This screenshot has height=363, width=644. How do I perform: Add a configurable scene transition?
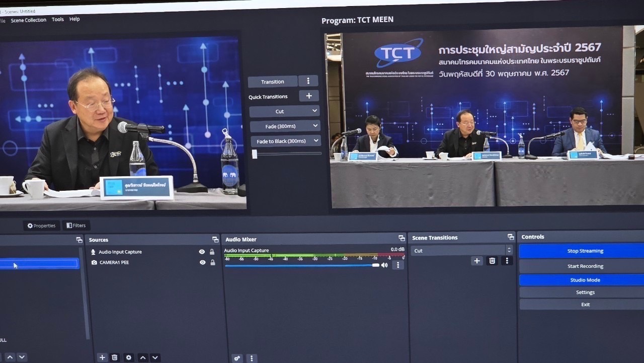477,260
